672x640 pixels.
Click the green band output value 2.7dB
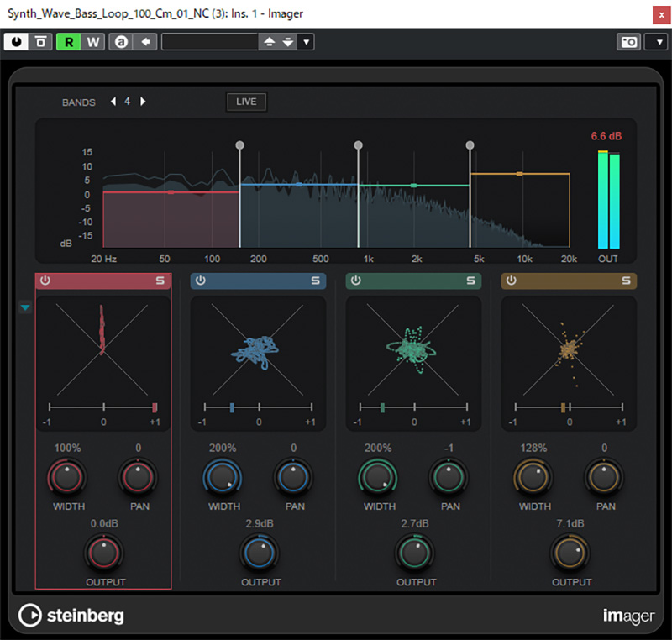point(415,524)
